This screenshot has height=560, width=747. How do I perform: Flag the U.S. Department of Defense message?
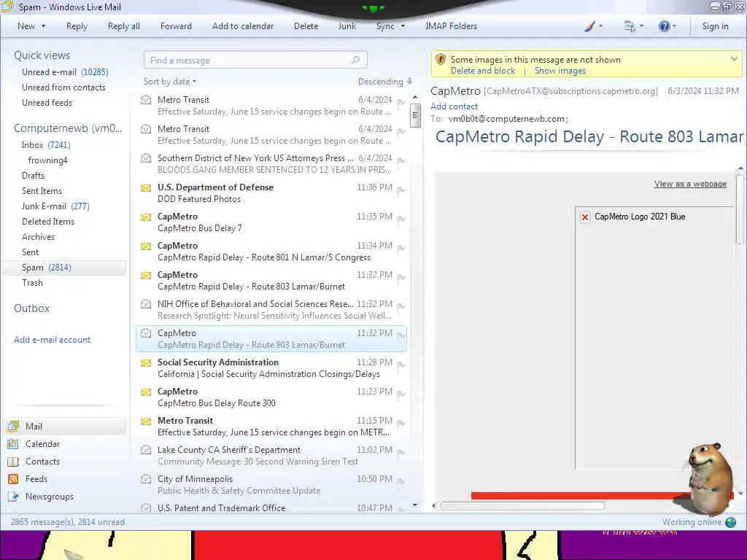(400, 190)
